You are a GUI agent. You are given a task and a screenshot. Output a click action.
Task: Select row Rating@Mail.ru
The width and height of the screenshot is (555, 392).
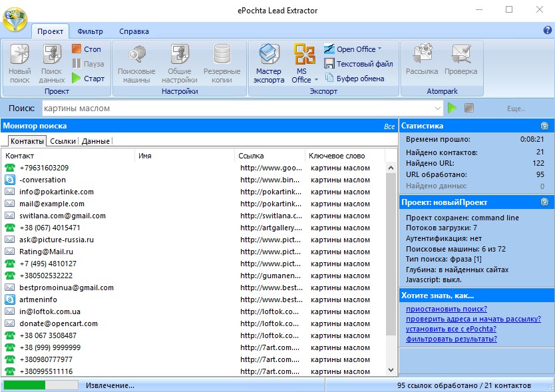point(193,252)
